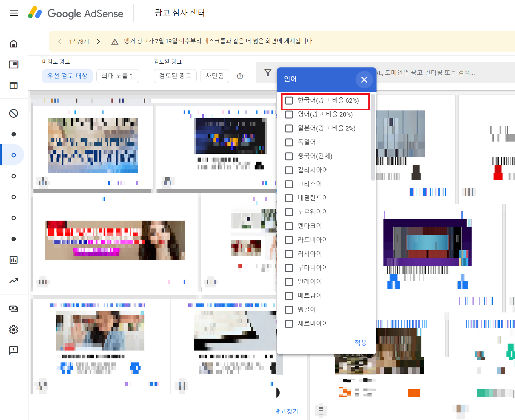Open the Payments money icon
515x420 pixels.
[x=14, y=309]
